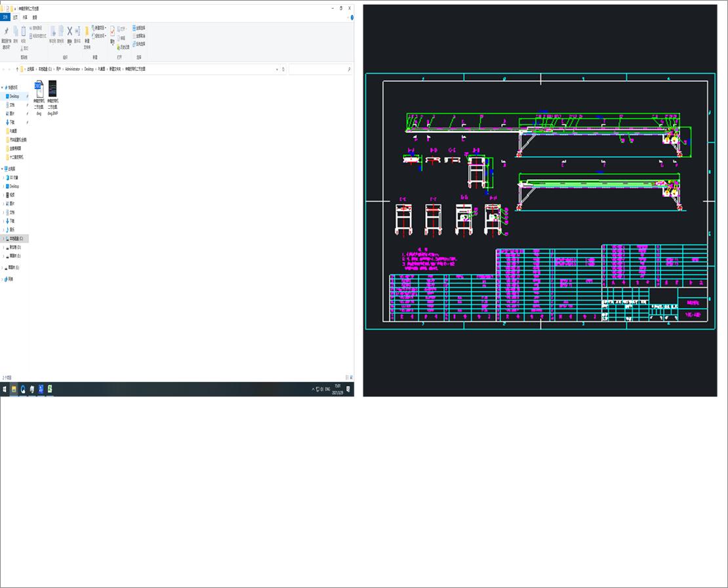Select the dwg drawing file icon
Image resolution: width=728 pixels, height=588 pixels.
[x=39, y=98]
